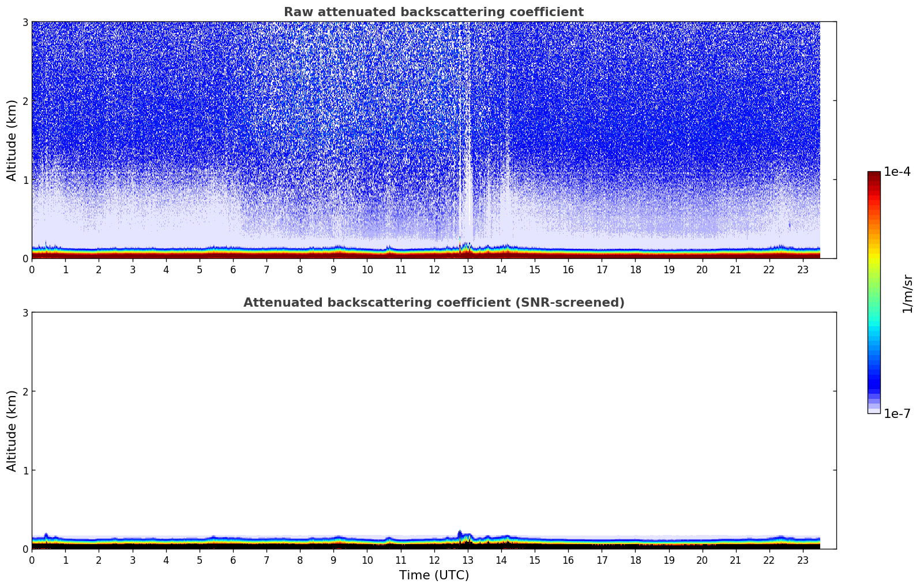The image size is (920, 588).
Task: Pick the dark red top of the colorbar
Action: (x=873, y=176)
